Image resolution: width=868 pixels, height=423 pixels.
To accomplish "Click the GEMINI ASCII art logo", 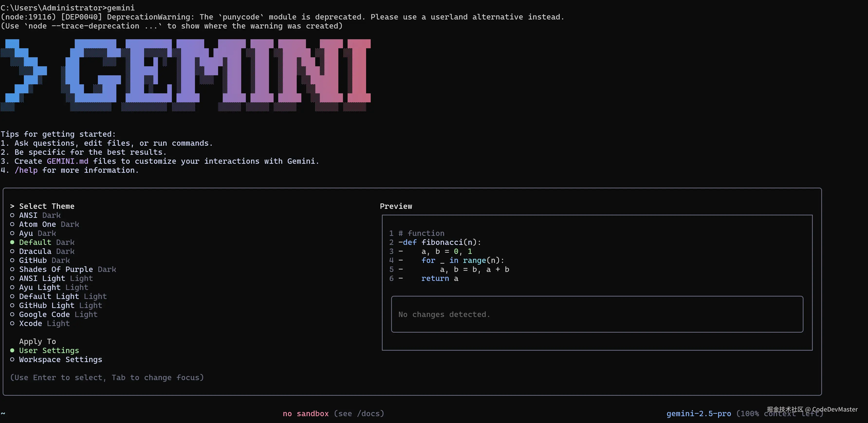I will pyautogui.click(x=186, y=75).
